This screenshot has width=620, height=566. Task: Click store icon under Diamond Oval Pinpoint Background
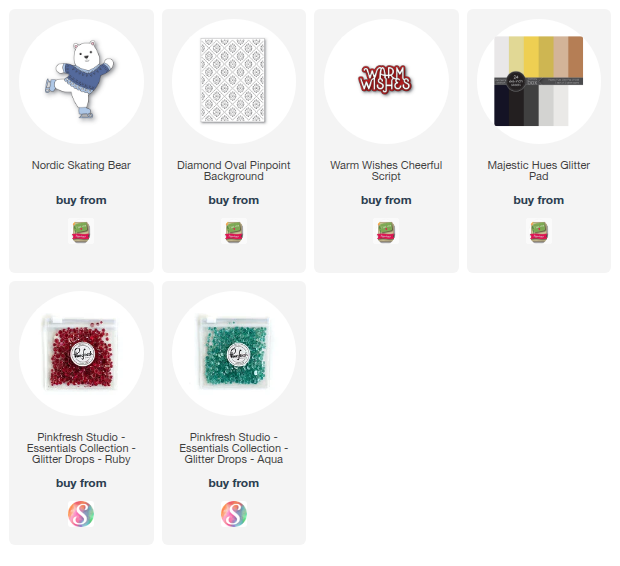click(234, 231)
